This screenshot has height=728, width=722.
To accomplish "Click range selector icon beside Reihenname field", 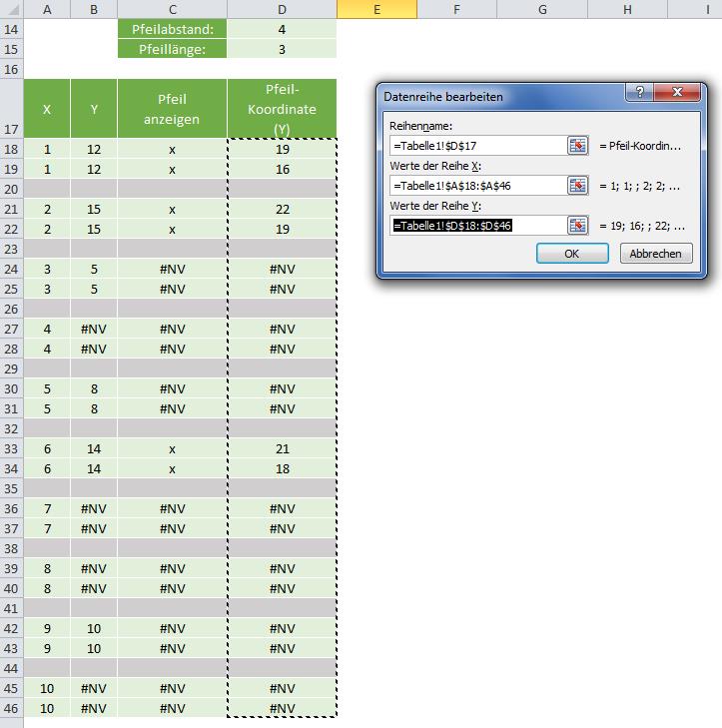I will coord(577,146).
